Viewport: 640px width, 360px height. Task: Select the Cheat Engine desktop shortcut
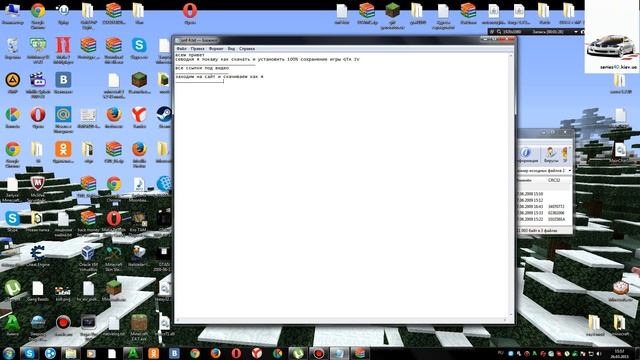[x=38, y=256]
